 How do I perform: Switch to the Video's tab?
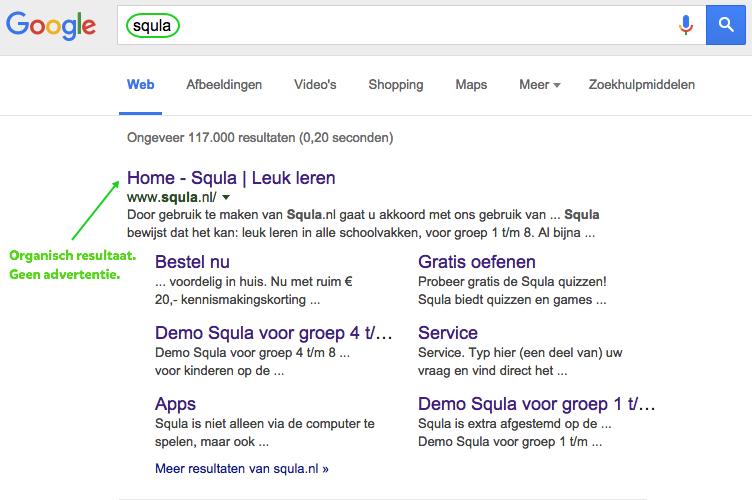[x=315, y=85]
